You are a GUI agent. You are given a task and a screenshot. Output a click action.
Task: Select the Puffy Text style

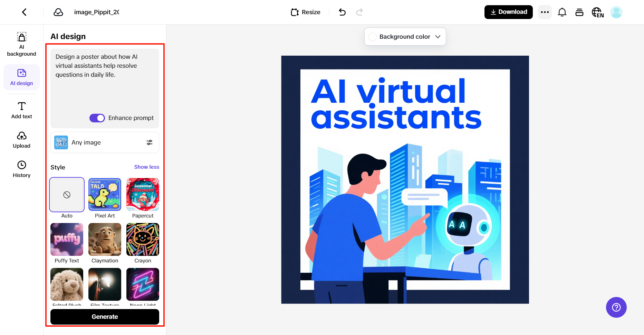tap(67, 240)
